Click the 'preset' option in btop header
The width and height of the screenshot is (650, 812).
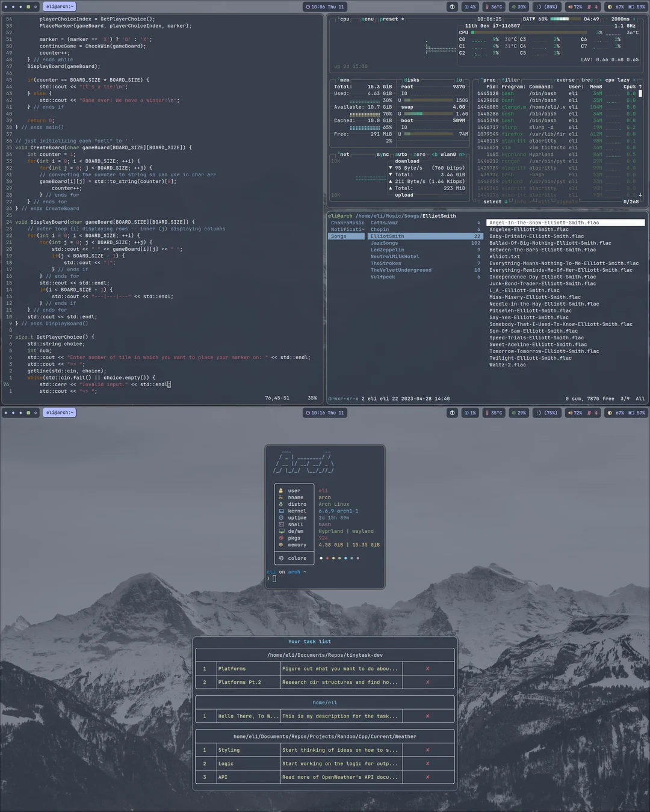pos(389,19)
